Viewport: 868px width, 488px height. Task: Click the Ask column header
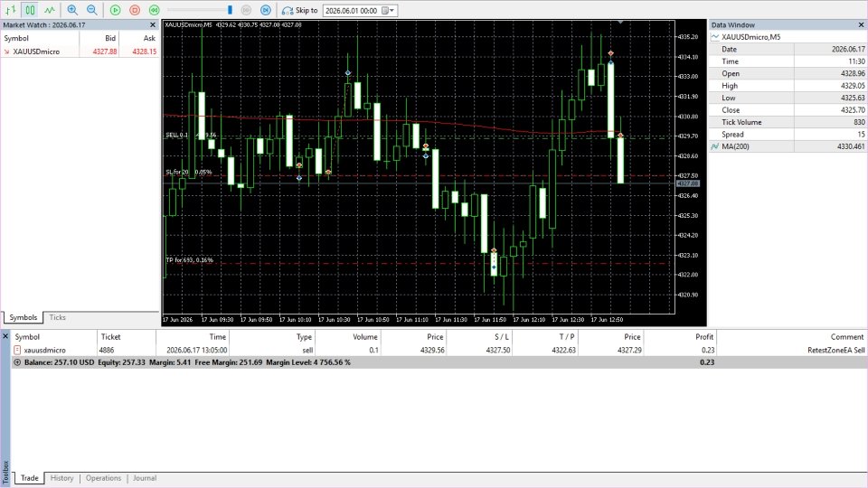click(x=139, y=38)
